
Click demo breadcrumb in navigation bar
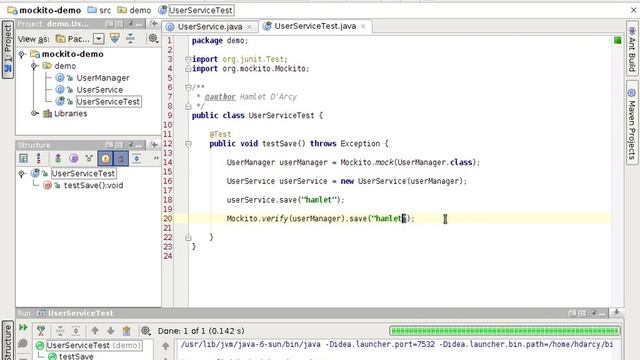tap(134, 10)
